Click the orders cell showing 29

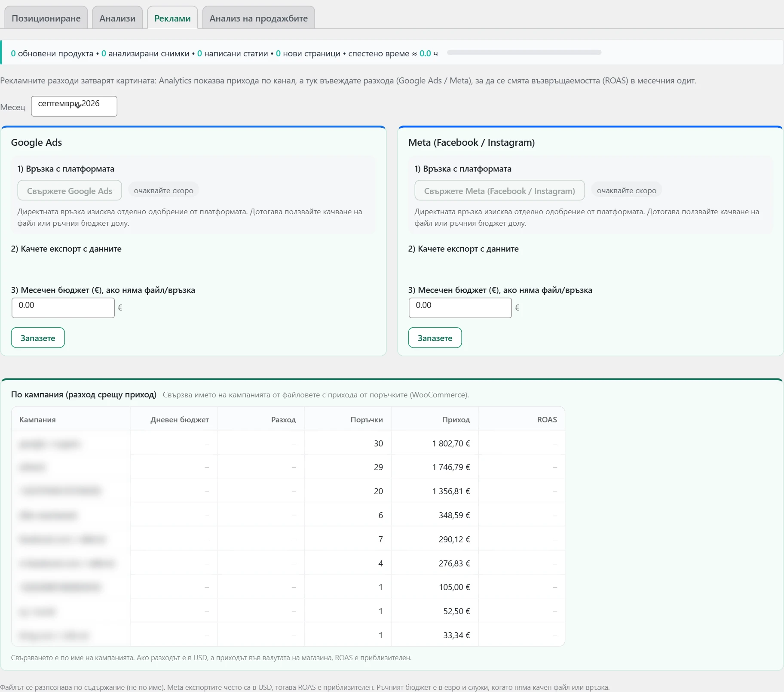[348, 467]
